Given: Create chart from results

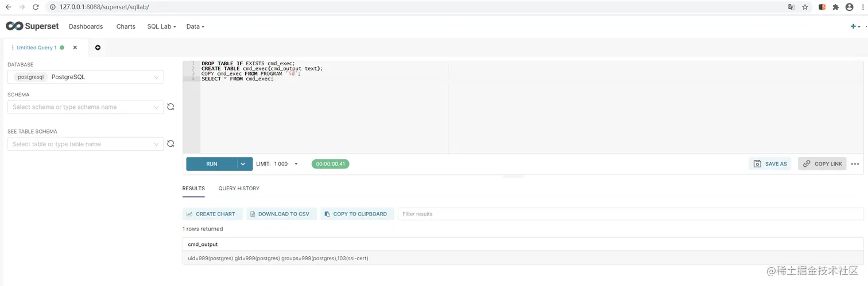Looking at the screenshot, I should pyautogui.click(x=211, y=214).
